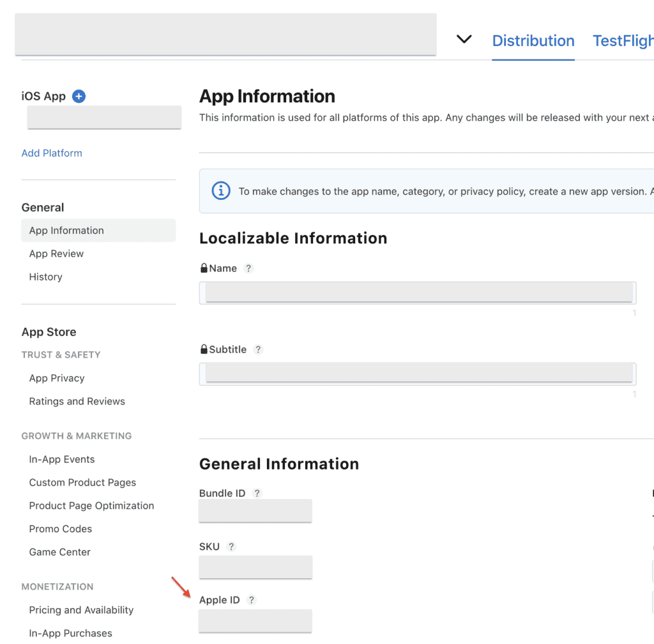Click the help question mark next to Name
The height and width of the screenshot is (644, 654).
pos(248,268)
